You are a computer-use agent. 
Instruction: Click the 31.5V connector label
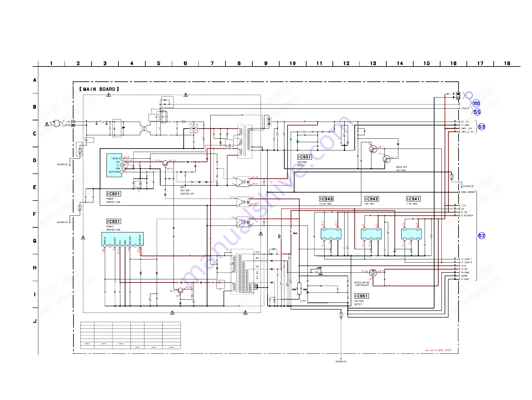click(465, 122)
